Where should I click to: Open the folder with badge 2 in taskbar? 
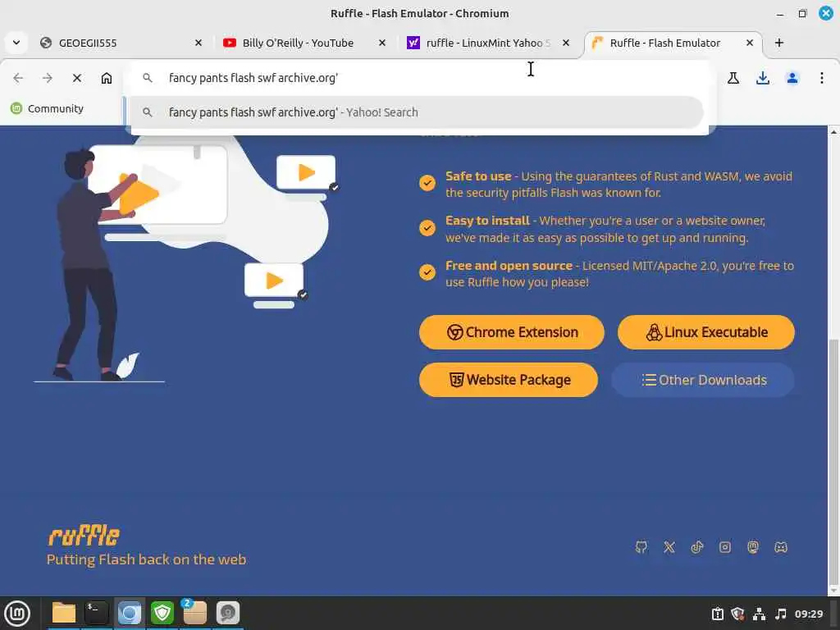coord(194,612)
